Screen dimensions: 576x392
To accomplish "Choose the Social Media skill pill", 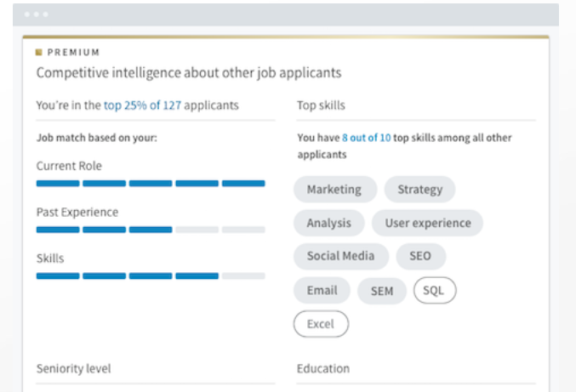I will point(340,256).
